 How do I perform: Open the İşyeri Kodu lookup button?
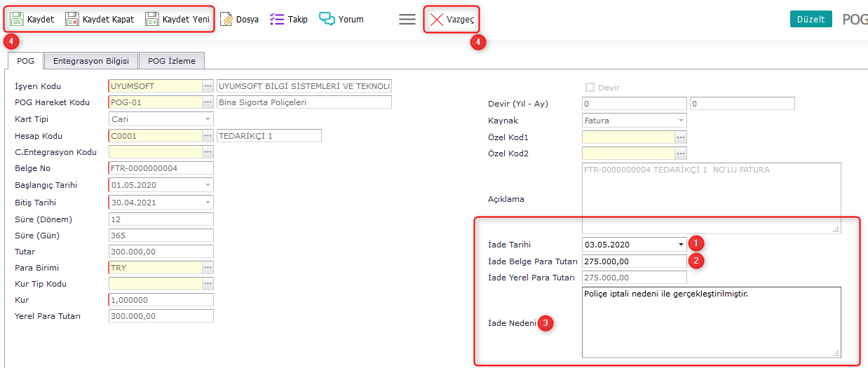pyautogui.click(x=208, y=86)
